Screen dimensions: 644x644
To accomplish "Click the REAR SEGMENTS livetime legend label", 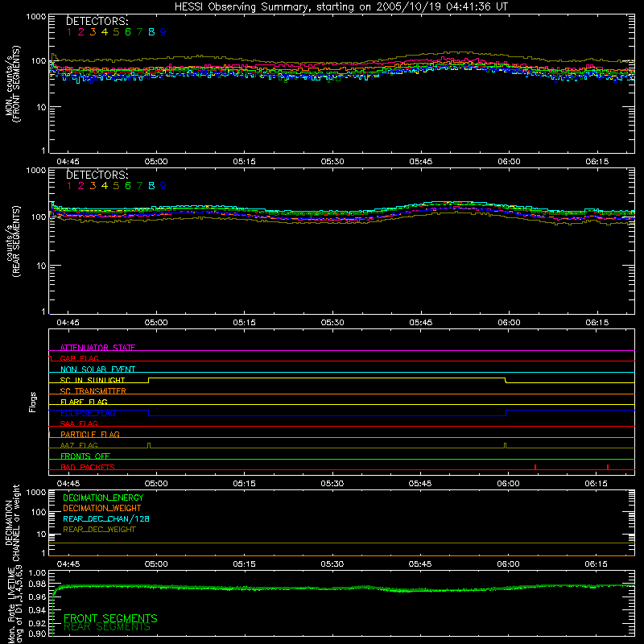I will [107, 627].
